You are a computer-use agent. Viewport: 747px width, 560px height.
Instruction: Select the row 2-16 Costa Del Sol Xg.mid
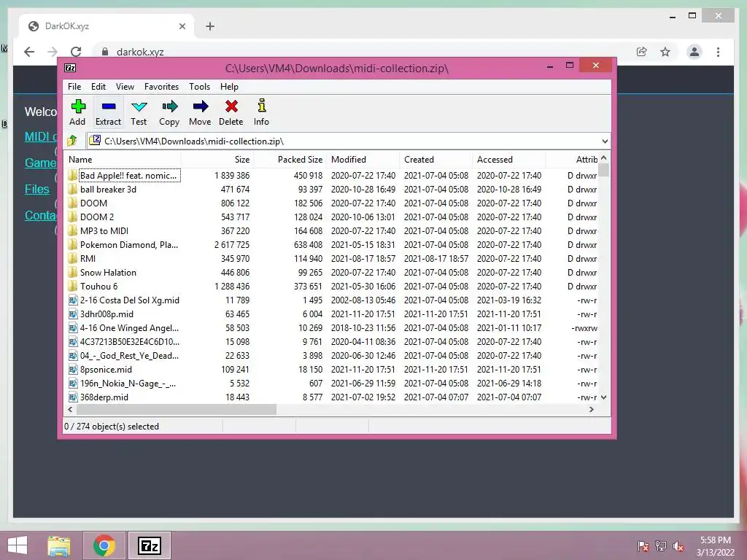[x=332, y=300]
